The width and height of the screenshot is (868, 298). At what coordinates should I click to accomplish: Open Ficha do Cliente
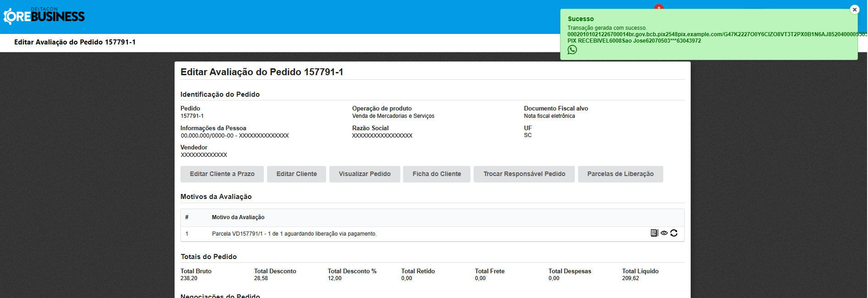tap(437, 174)
